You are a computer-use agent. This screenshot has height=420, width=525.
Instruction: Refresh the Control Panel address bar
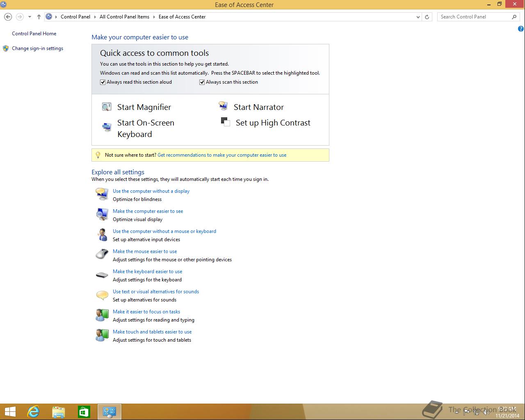pyautogui.click(x=427, y=17)
